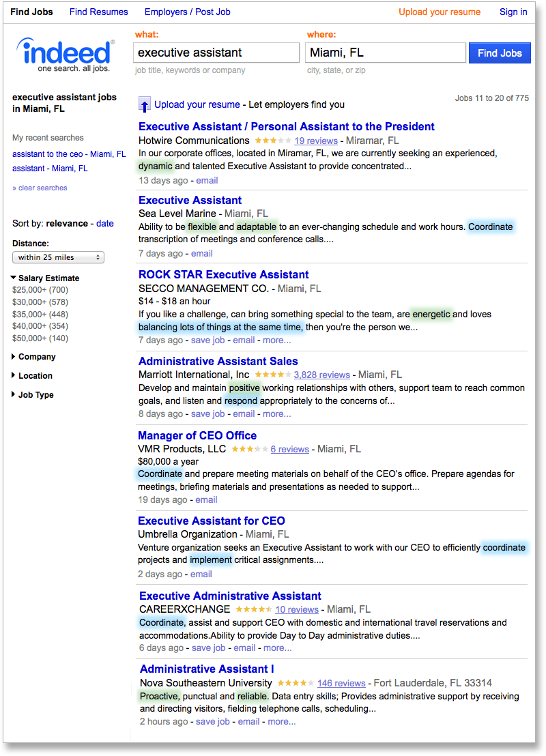This screenshot has width=546, height=756.
Task: Click Marriott International star rating
Action: coord(272,375)
